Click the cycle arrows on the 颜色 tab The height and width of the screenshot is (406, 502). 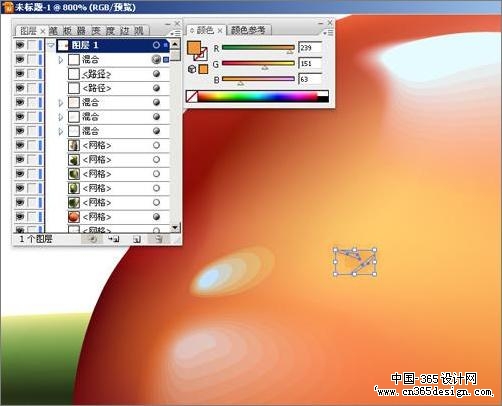point(192,31)
